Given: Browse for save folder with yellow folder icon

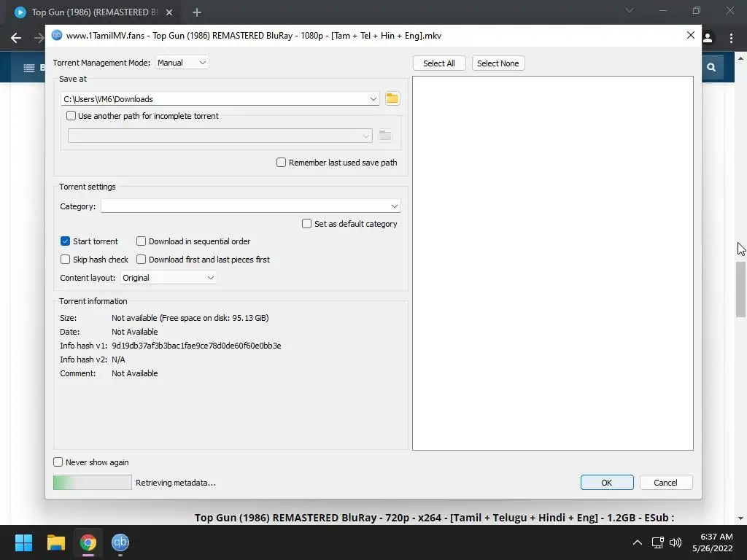Looking at the screenshot, I should point(392,98).
